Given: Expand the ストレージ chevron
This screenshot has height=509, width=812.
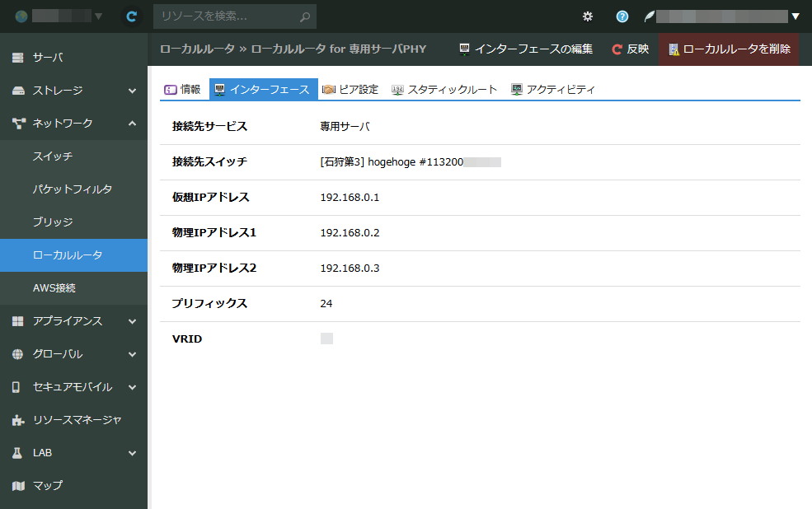Looking at the screenshot, I should [133, 91].
